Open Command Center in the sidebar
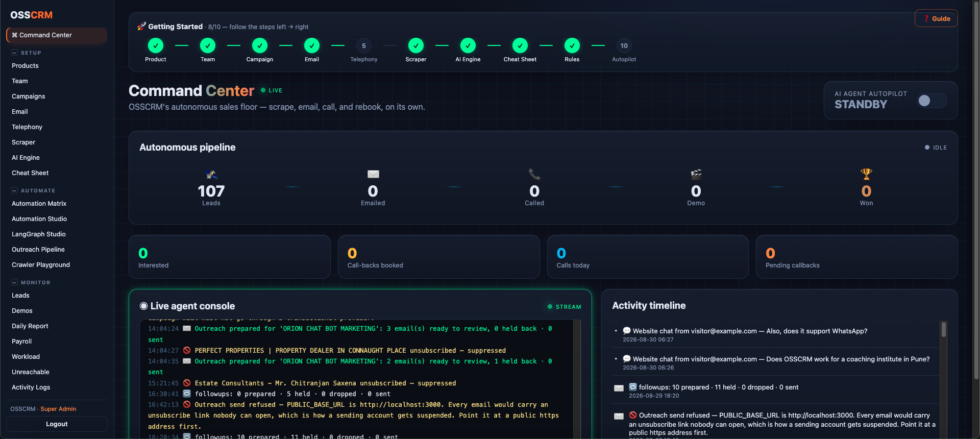The height and width of the screenshot is (439, 980). [57, 35]
